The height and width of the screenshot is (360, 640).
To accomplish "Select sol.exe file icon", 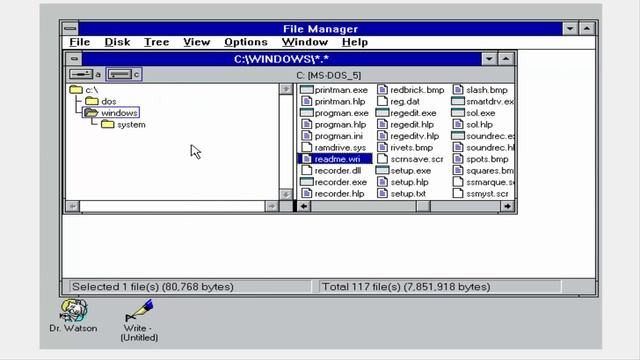I will (458, 113).
